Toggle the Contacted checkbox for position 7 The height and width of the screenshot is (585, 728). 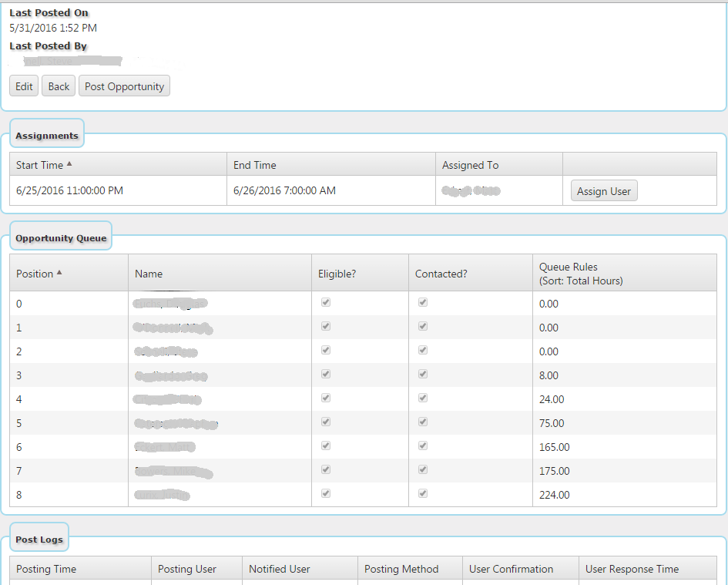point(423,469)
